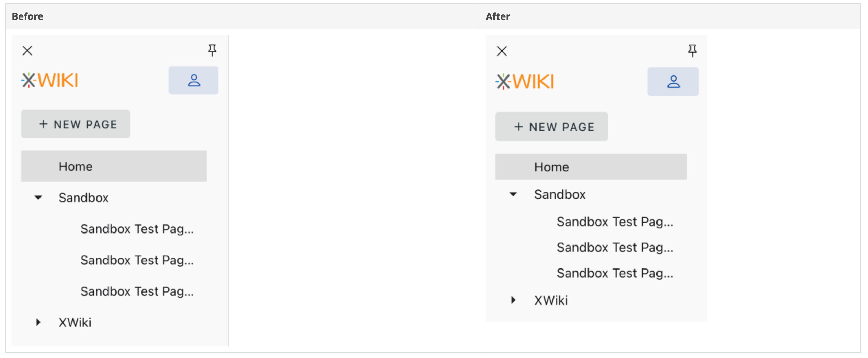Collapse the Sandbox node in After panel
The width and height of the screenshot is (868, 358).
[513, 194]
